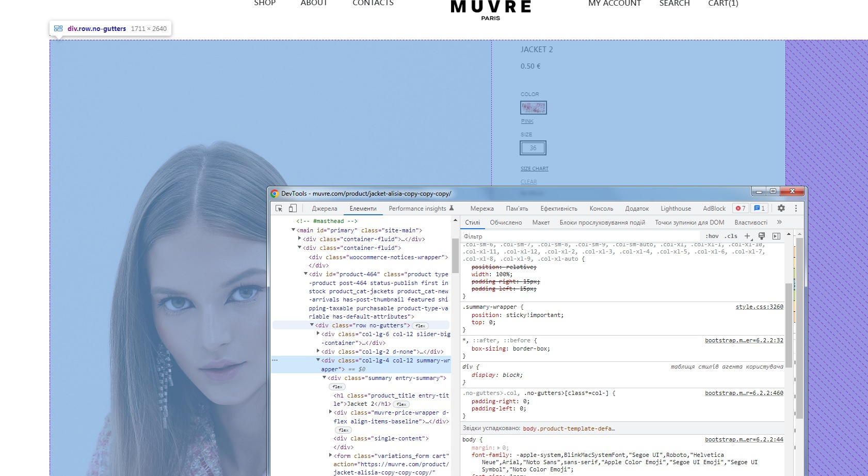
Task: Click PINK color label on product page
Action: point(527,121)
